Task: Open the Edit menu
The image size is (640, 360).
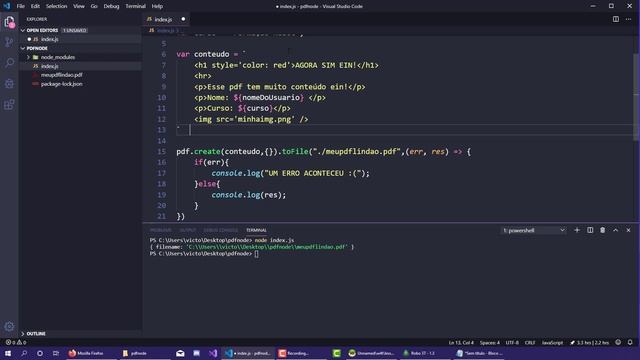Action: [x=35, y=6]
